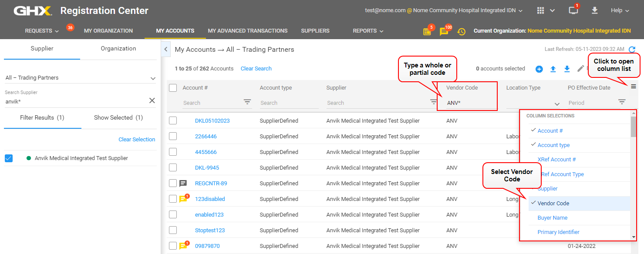The height and width of the screenshot is (254, 644).
Task: Click the blue add account plus icon
Action: click(x=539, y=69)
